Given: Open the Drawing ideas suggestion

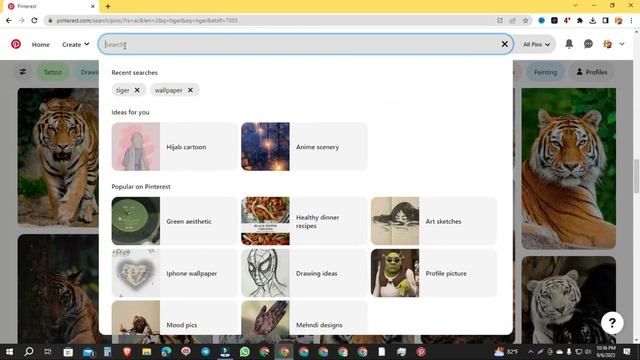Looking at the screenshot, I should coord(304,273).
